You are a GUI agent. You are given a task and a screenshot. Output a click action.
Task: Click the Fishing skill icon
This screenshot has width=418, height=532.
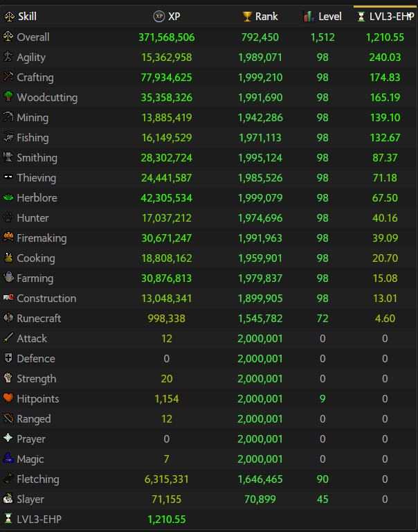click(x=8, y=136)
